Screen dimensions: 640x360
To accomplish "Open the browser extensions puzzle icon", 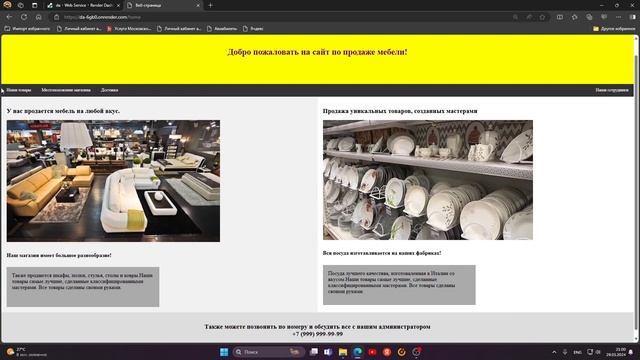I will pyautogui.click(x=575, y=17).
